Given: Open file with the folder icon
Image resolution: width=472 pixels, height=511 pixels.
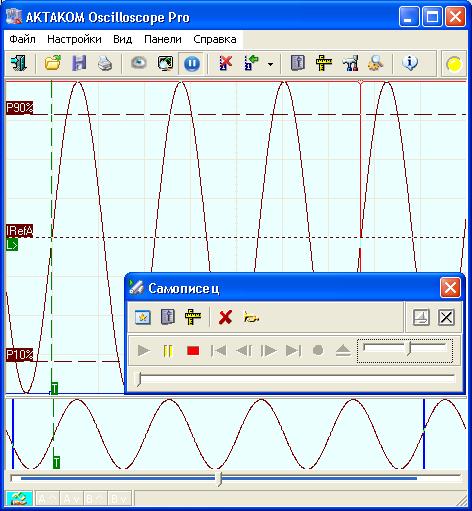Looking at the screenshot, I should pyautogui.click(x=53, y=63).
